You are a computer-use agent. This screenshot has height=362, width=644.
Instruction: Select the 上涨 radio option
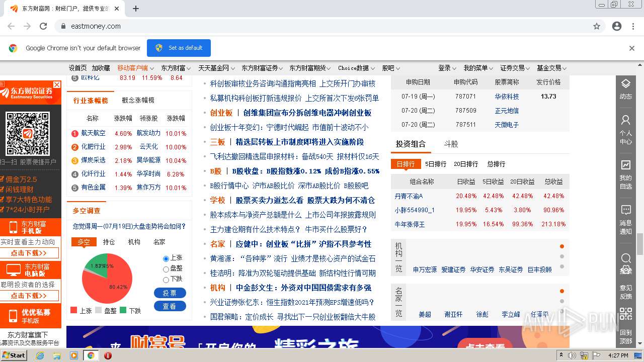click(x=166, y=258)
